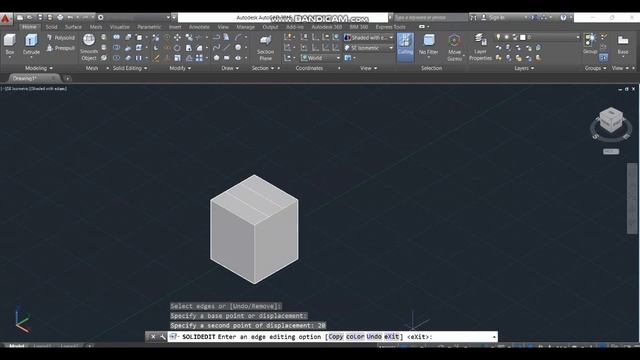The width and height of the screenshot is (640, 360).
Task: Open the layer name dropdown list
Action: pos(578,37)
